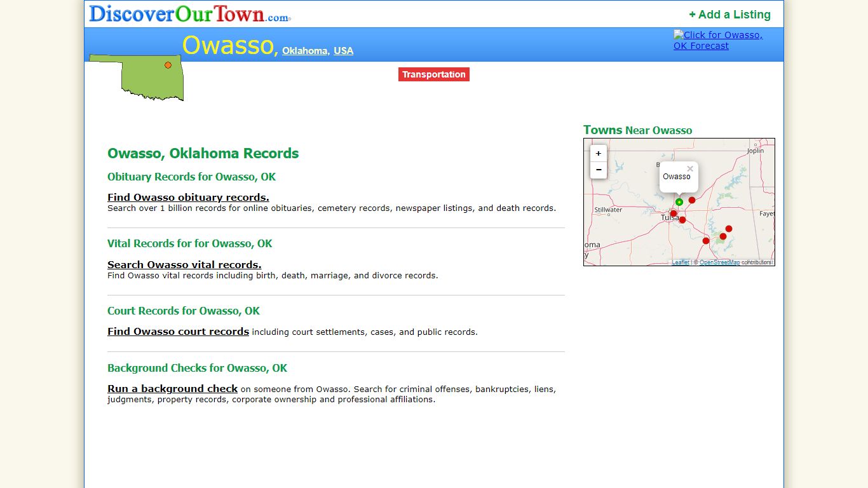Click the Joplin label on map
The image size is (868, 488).
click(756, 151)
